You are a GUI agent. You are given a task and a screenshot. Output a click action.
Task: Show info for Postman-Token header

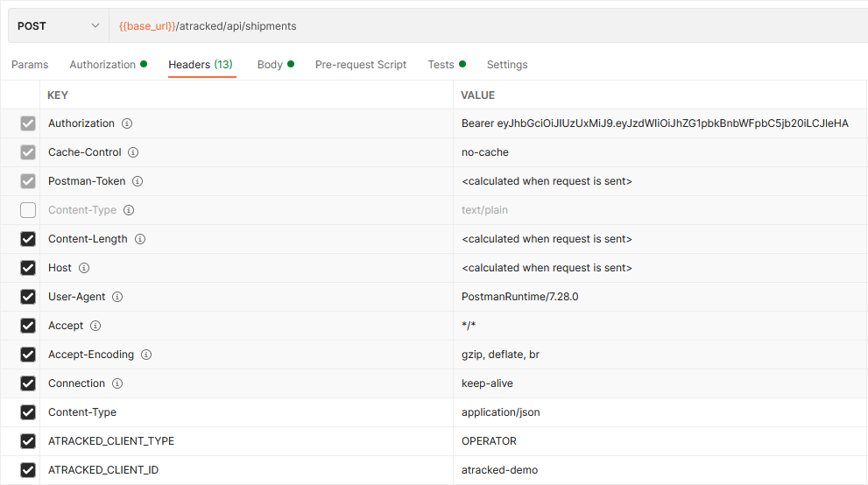coord(138,181)
